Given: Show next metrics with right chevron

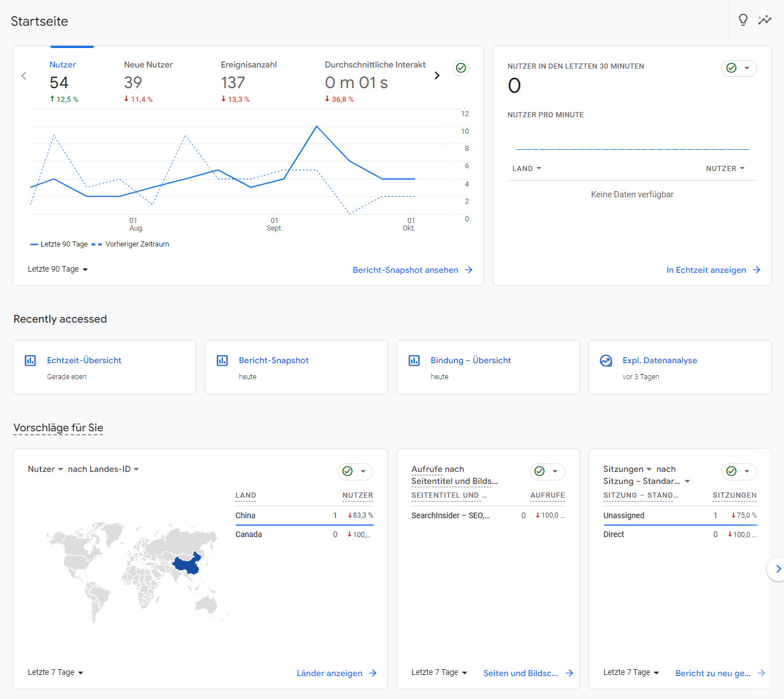Looking at the screenshot, I should [x=437, y=76].
